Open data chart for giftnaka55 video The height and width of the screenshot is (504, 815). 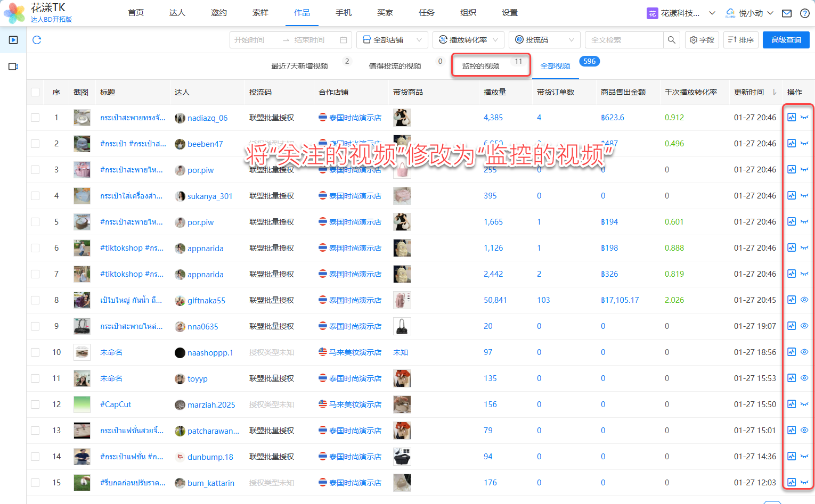(x=792, y=300)
